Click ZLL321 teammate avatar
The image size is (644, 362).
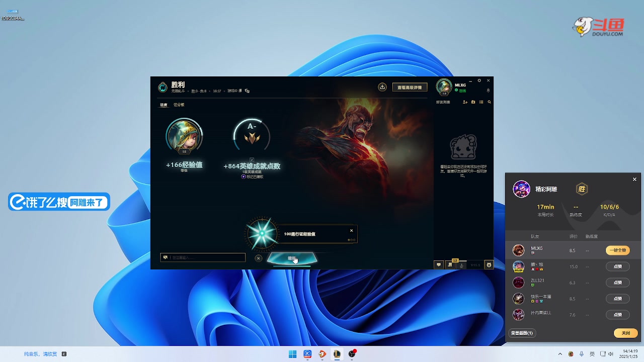point(518,283)
